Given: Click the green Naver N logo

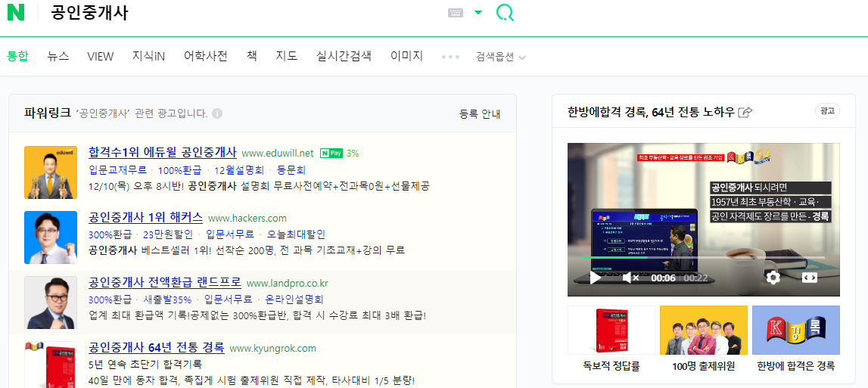Looking at the screenshot, I should [16, 12].
